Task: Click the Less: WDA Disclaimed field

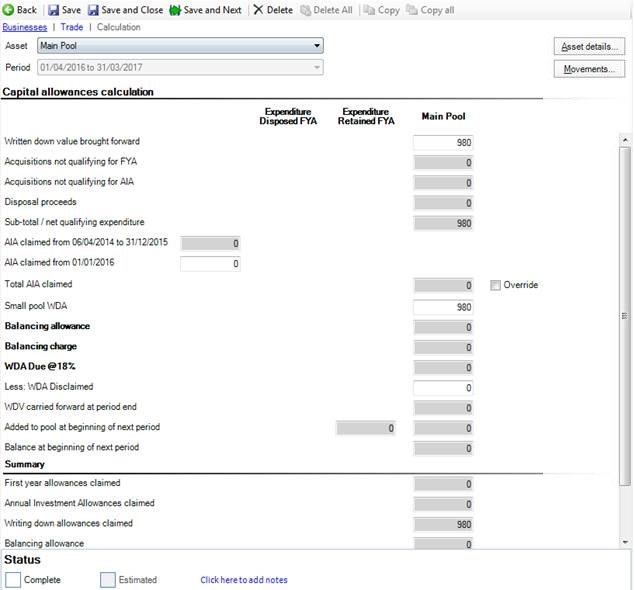Action: pos(443,388)
